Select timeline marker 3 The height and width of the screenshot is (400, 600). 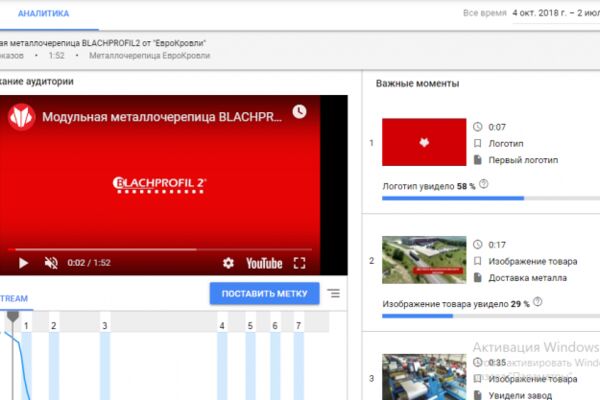point(104,326)
